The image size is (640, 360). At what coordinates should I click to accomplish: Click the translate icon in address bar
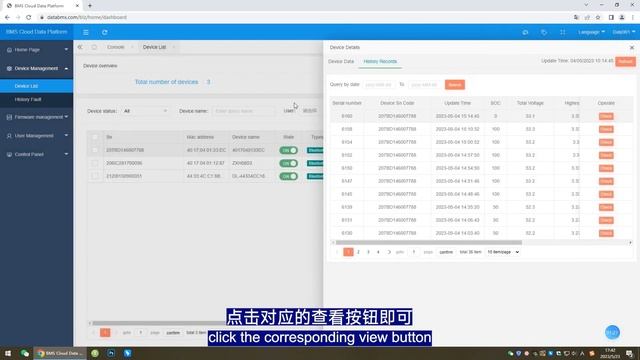(x=576, y=17)
